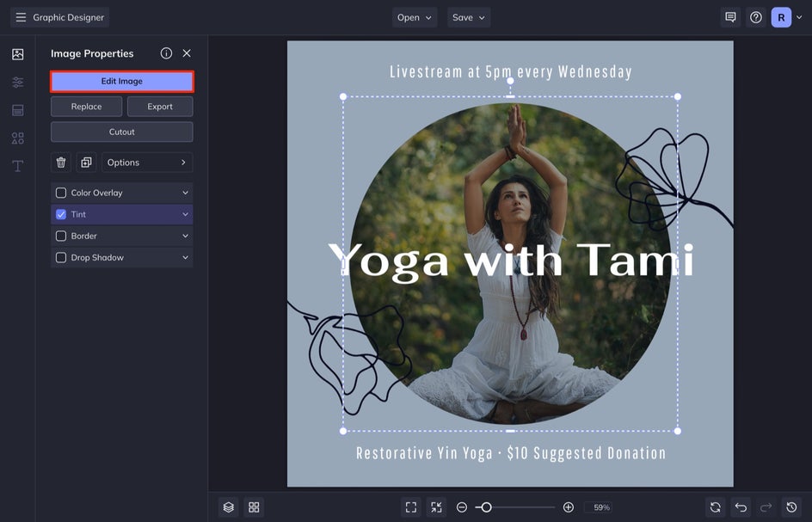The width and height of the screenshot is (812, 522).
Task: Select the Livestream at 5pm every Wednesday text
Action: (511, 71)
